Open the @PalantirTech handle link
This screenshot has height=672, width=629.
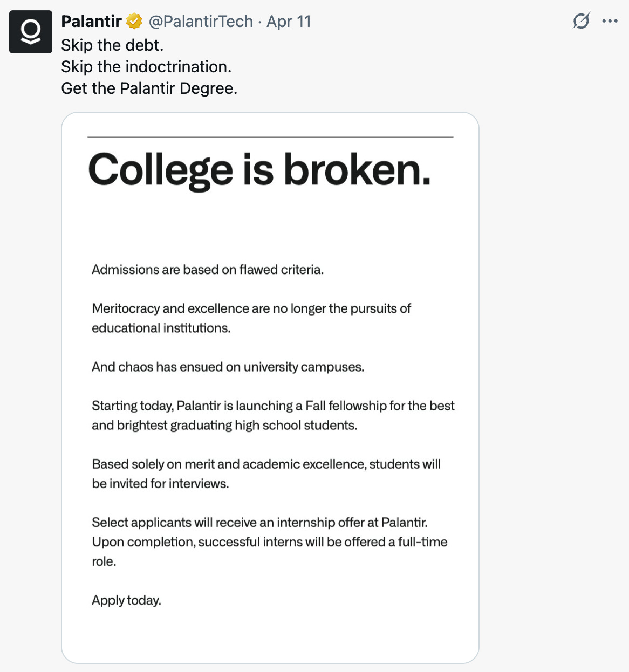201,22
